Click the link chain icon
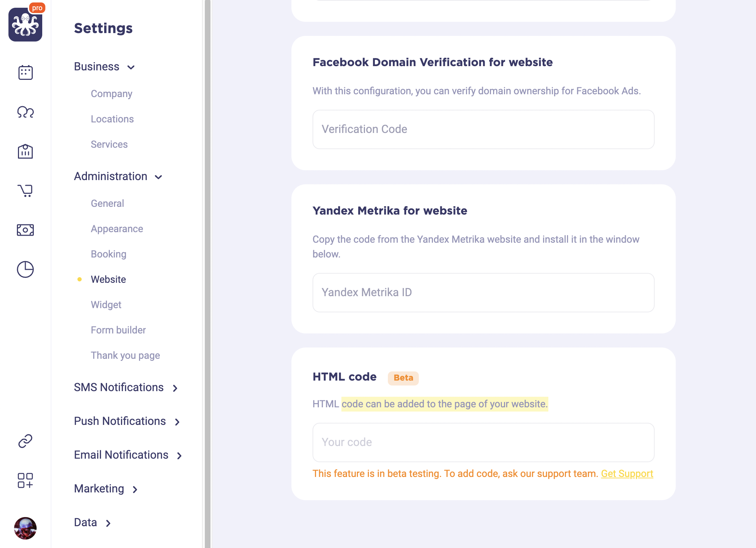This screenshot has width=756, height=548. [25, 441]
